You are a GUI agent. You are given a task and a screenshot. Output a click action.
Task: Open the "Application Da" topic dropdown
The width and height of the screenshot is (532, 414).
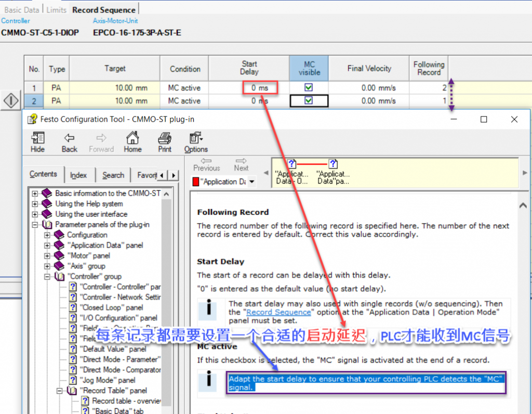click(252, 182)
